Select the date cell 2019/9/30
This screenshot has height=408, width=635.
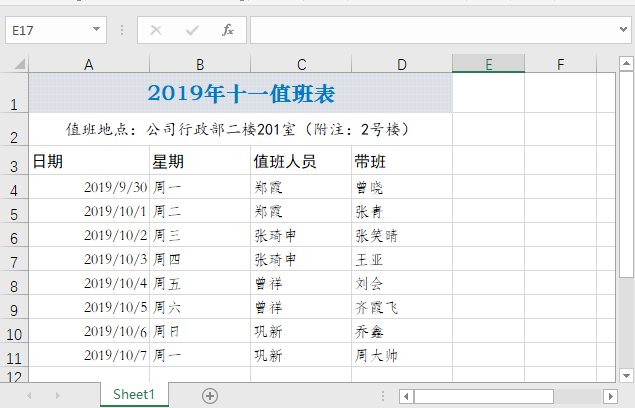(89, 187)
